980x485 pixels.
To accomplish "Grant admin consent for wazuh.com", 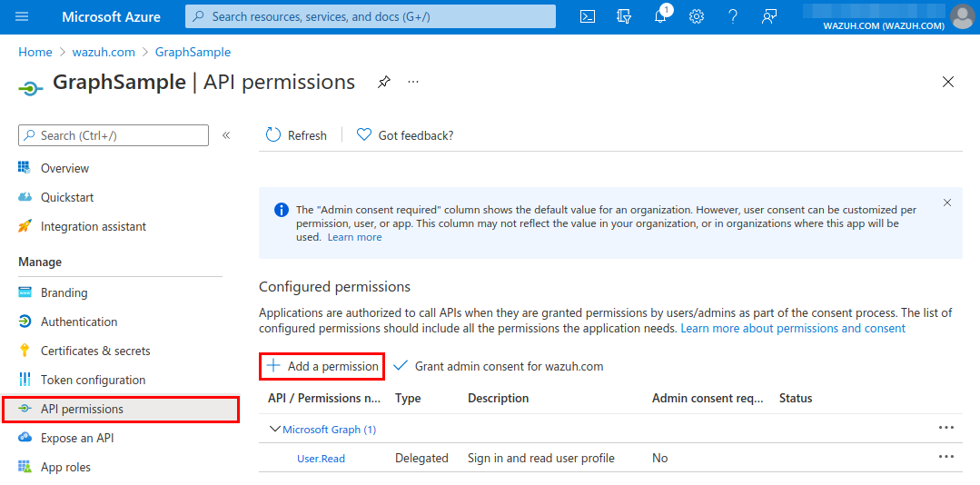I will point(498,366).
